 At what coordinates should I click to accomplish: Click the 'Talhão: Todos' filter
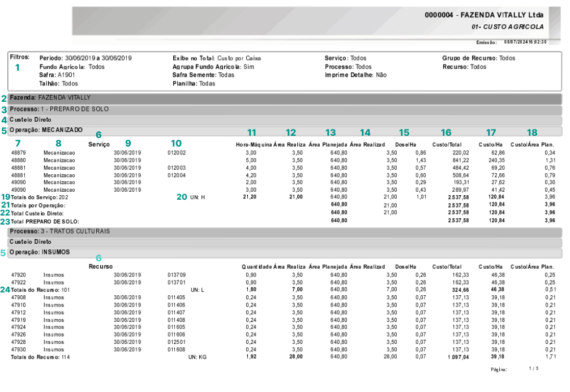coord(58,84)
